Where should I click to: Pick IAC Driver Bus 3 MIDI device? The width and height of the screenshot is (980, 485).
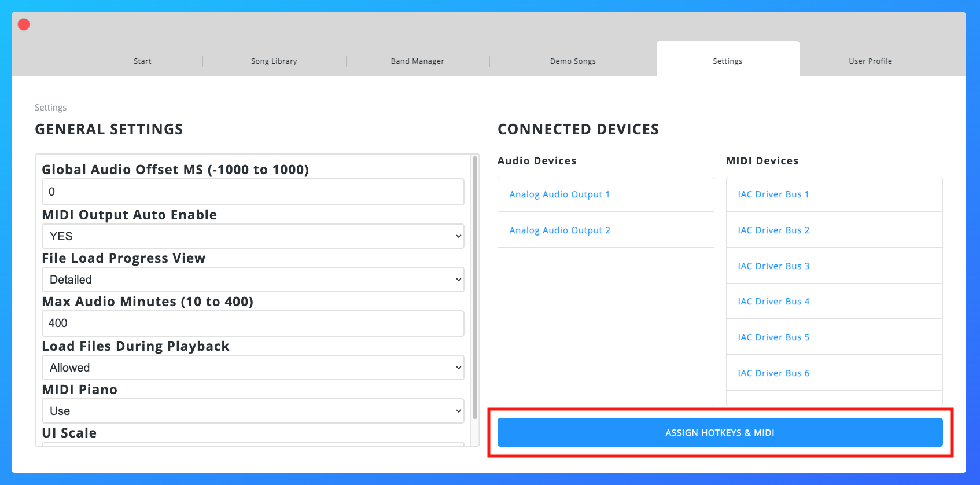point(773,266)
